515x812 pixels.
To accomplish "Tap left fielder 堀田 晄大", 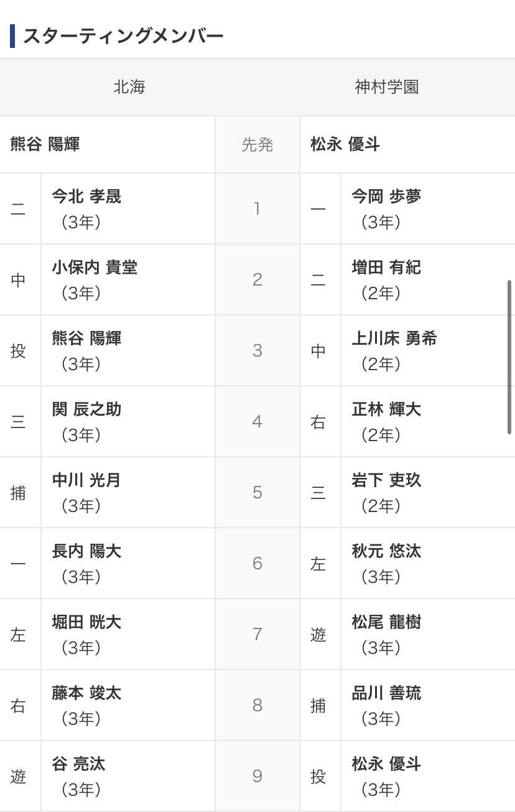I will coord(86,622).
